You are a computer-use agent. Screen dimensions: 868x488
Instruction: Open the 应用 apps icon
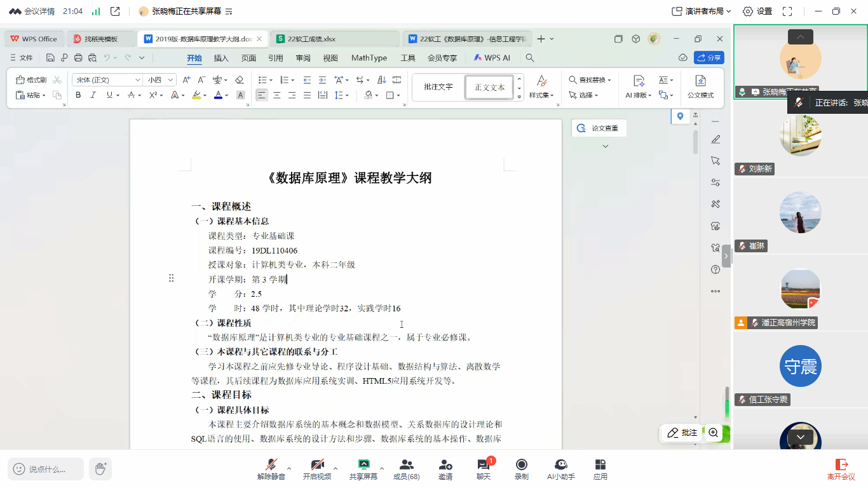tap(600, 469)
